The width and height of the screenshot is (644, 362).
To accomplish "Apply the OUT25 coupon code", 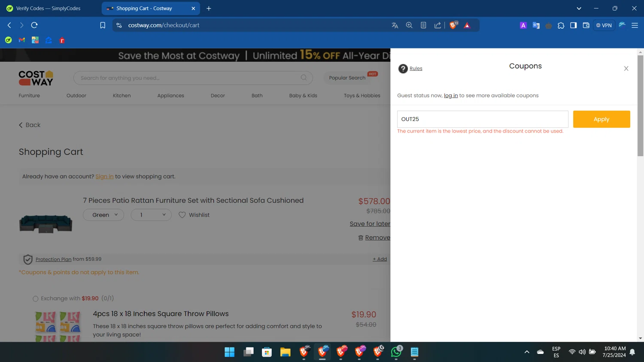I will pos(601,119).
